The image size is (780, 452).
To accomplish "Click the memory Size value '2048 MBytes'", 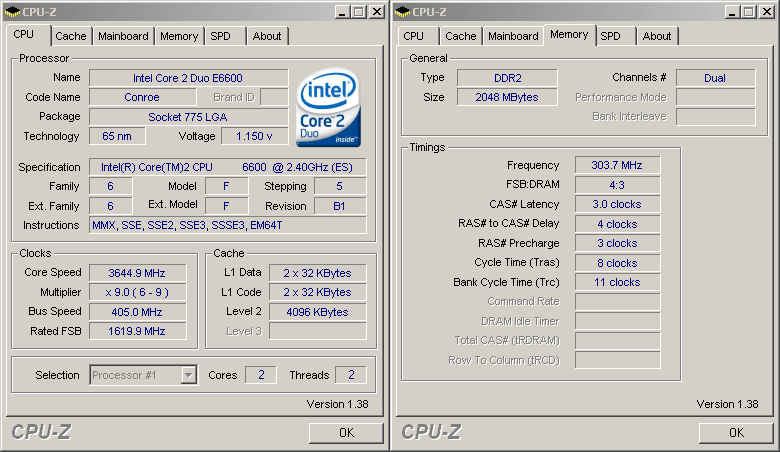I will [x=507, y=97].
